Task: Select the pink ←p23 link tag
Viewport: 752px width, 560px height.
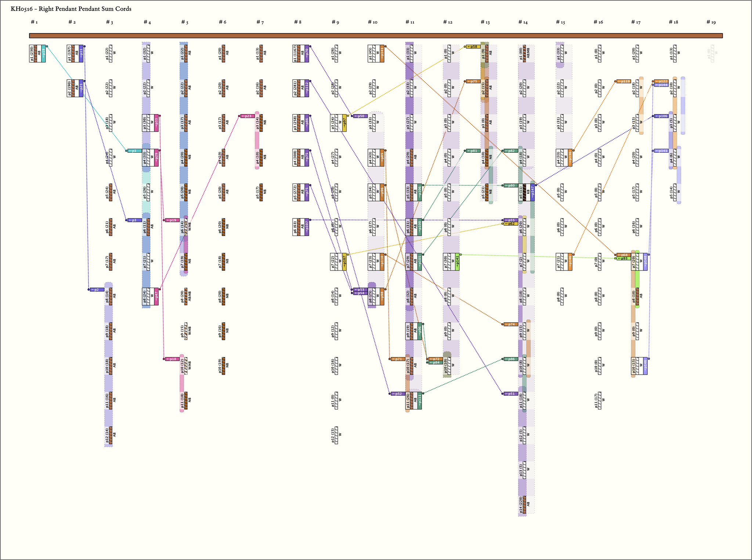Action: pyautogui.click(x=247, y=116)
